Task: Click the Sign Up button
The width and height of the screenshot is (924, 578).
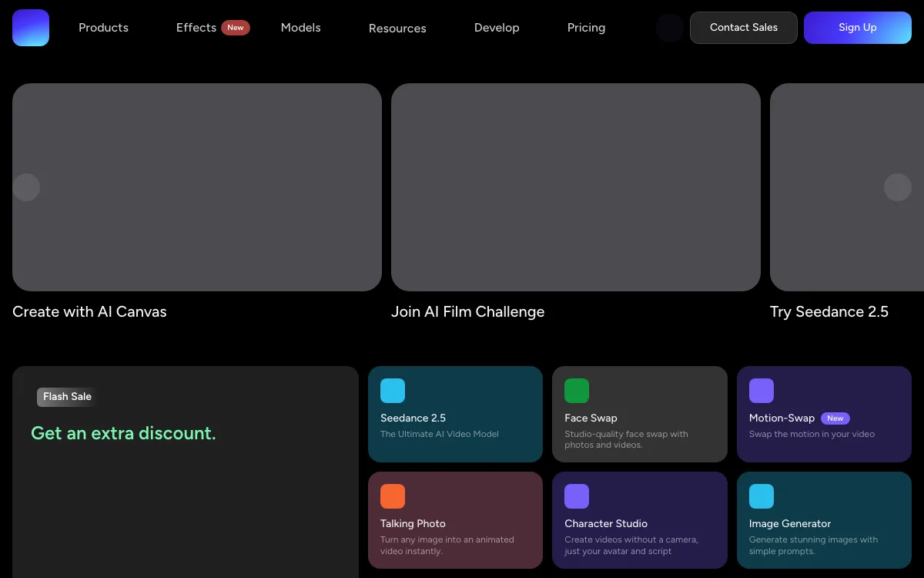Action: pos(858,28)
